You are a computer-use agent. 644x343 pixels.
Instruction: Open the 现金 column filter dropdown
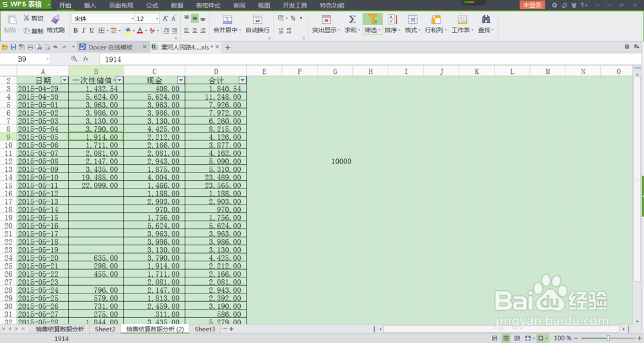[x=181, y=80]
